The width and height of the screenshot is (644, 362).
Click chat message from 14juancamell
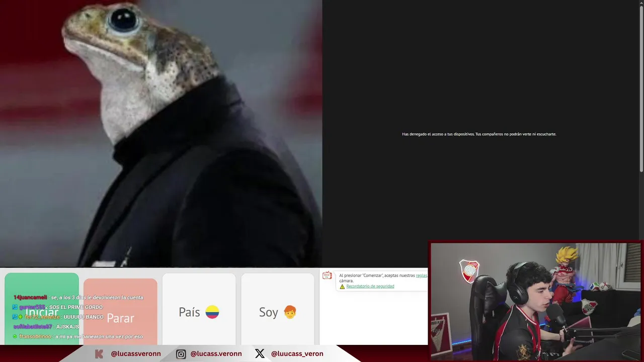point(78,298)
